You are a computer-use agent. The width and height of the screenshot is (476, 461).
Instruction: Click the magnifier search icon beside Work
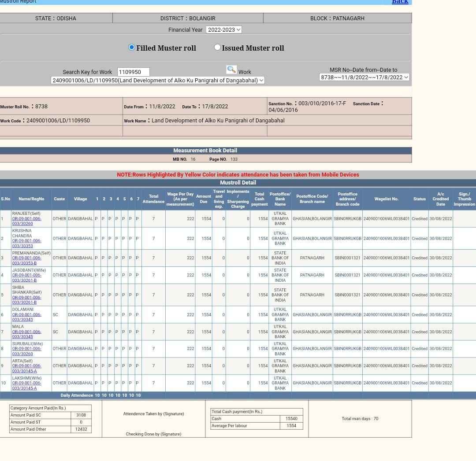(231, 70)
